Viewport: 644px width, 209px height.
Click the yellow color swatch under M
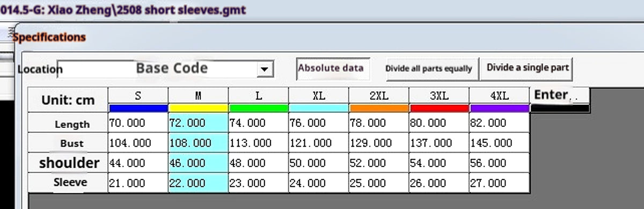(x=198, y=108)
